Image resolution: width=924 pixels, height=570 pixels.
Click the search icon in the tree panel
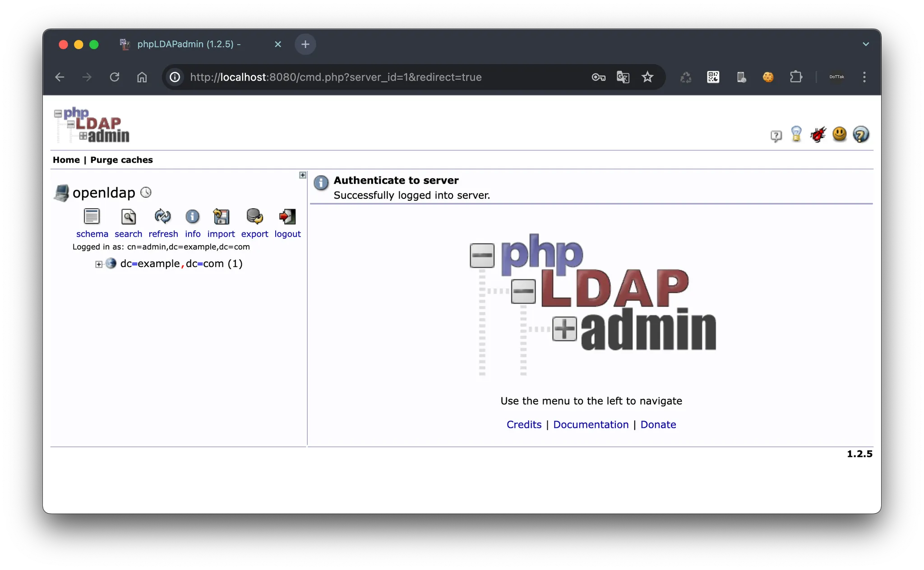[x=129, y=217]
